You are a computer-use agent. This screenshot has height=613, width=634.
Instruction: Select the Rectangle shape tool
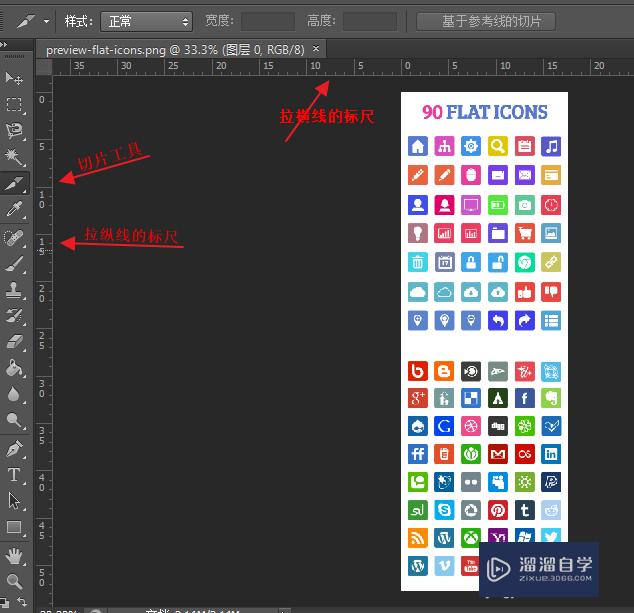(14, 527)
